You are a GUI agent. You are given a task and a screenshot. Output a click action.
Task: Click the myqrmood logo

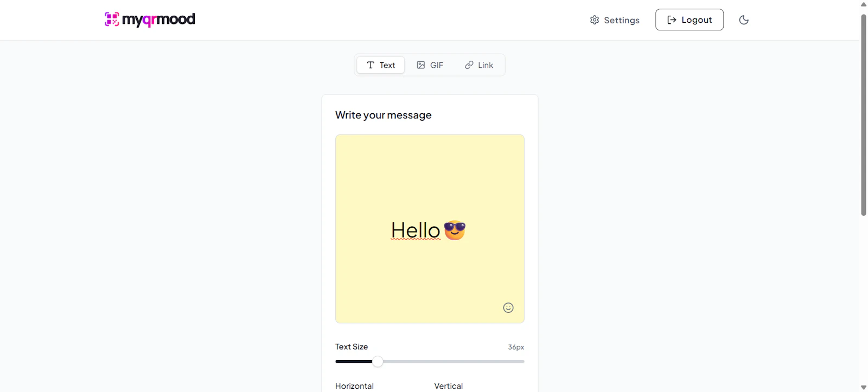[150, 20]
